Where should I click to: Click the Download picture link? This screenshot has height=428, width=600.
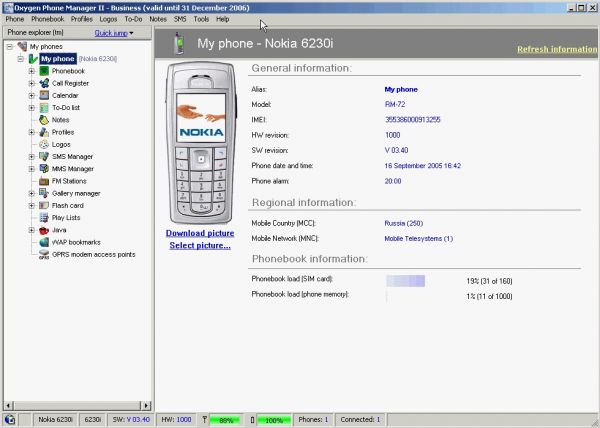(200, 233)
